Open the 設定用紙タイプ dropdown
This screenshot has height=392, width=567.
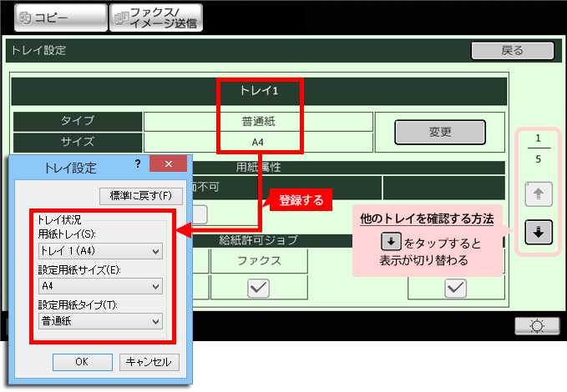[x=100, y=321]
